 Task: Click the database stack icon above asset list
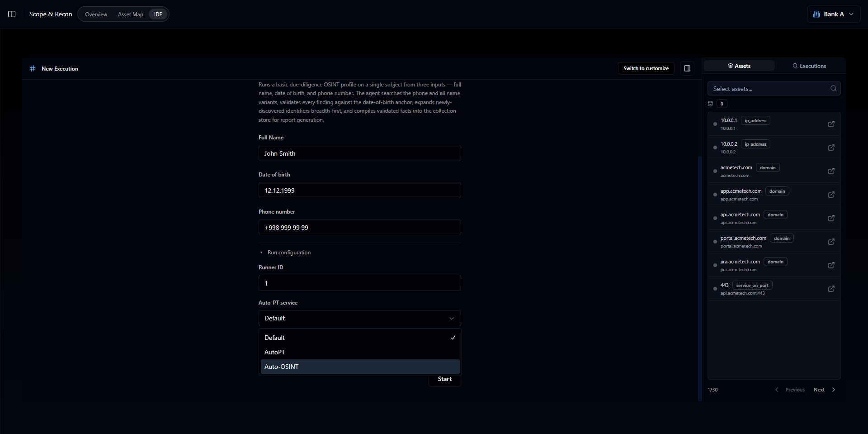(710, 104)
